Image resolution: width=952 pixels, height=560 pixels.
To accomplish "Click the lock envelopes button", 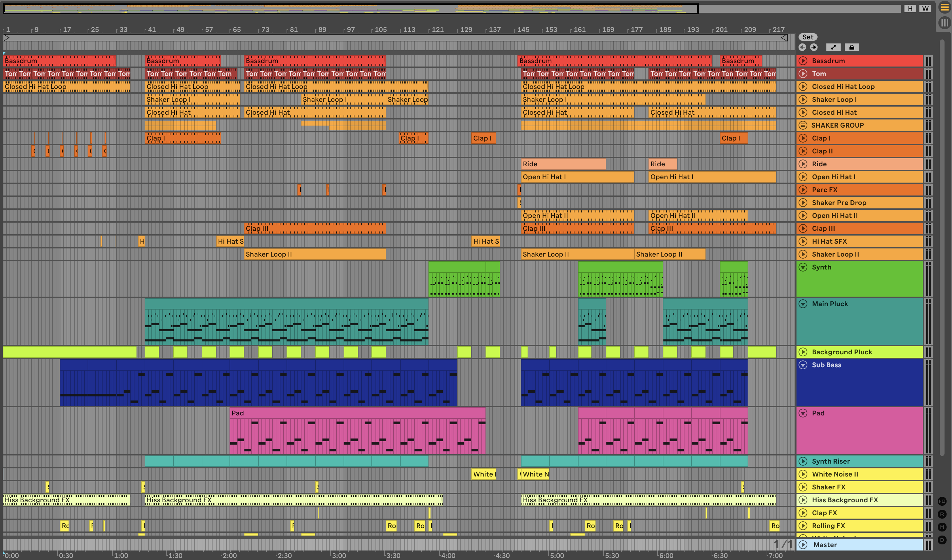I will pyautogui.click(x=852, y=47).
